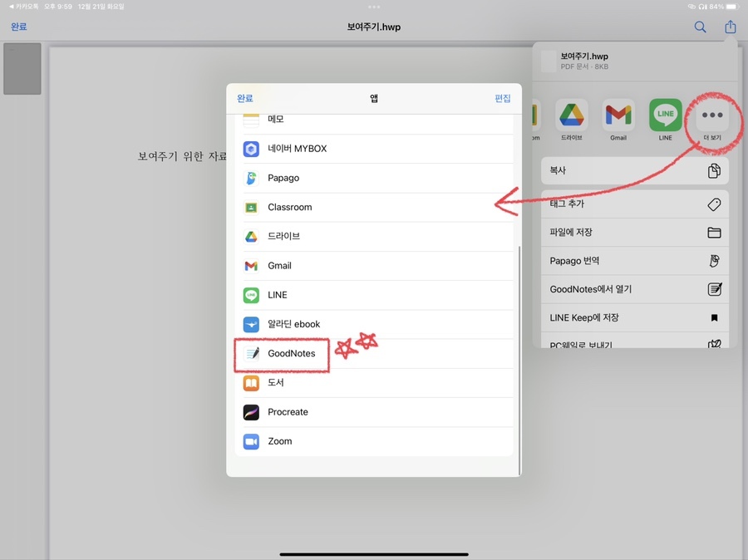The width and height of the screenshot is (748, 560).
Task: Tap the LINE Keep에 저장 action
Action: [634, 317]
